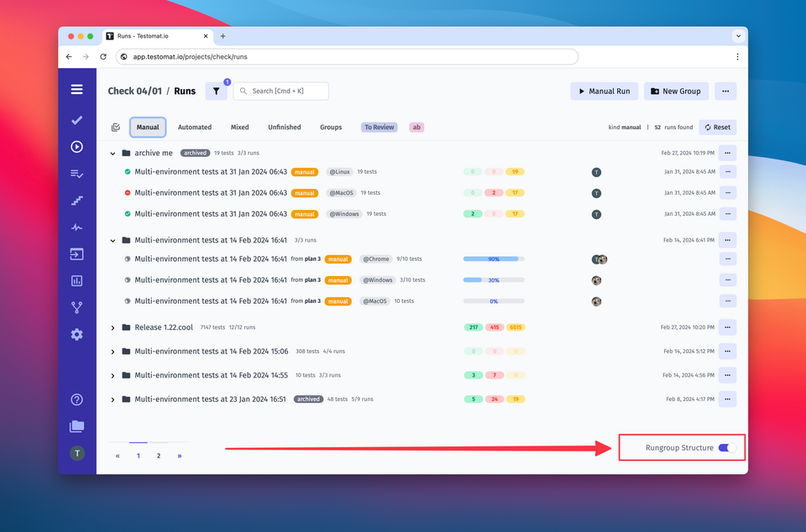Open the Tests checkmark sidebar icon
Viewport: 806px width, 532px height.
76,120
